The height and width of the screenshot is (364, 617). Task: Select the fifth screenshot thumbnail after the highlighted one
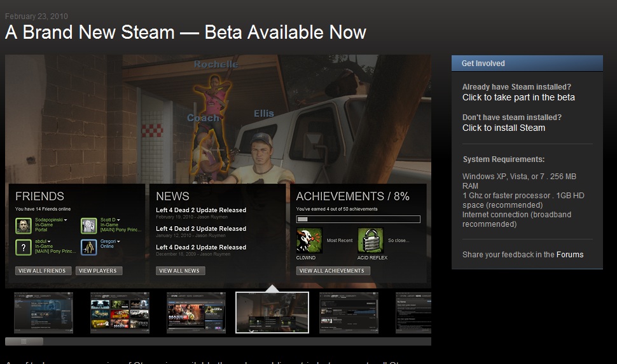349,313
